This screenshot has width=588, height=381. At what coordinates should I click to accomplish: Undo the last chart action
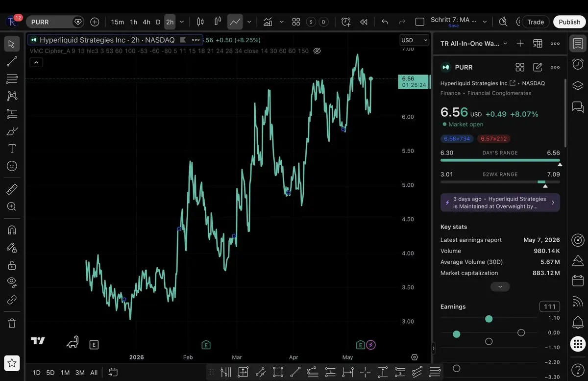[385, 22]
